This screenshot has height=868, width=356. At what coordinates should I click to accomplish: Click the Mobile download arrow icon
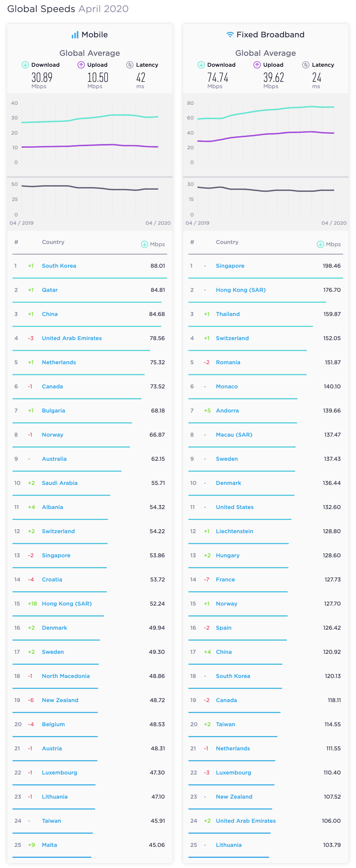[25, 65]
